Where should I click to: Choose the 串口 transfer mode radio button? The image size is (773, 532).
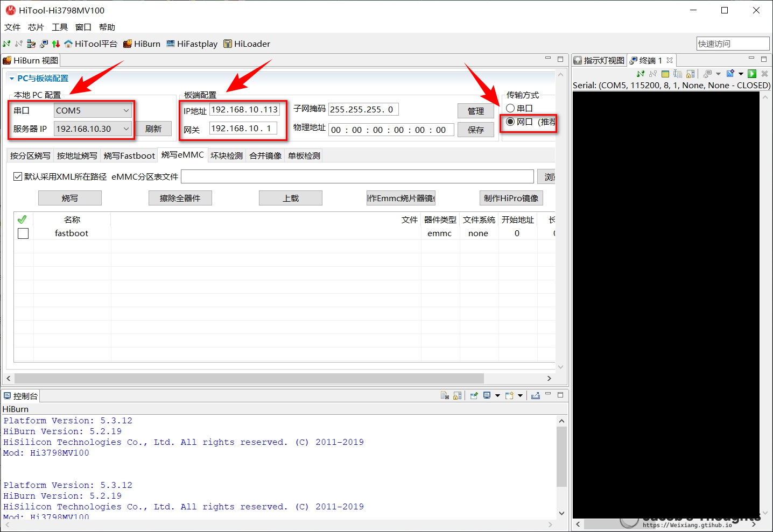(x=510, y=108)
